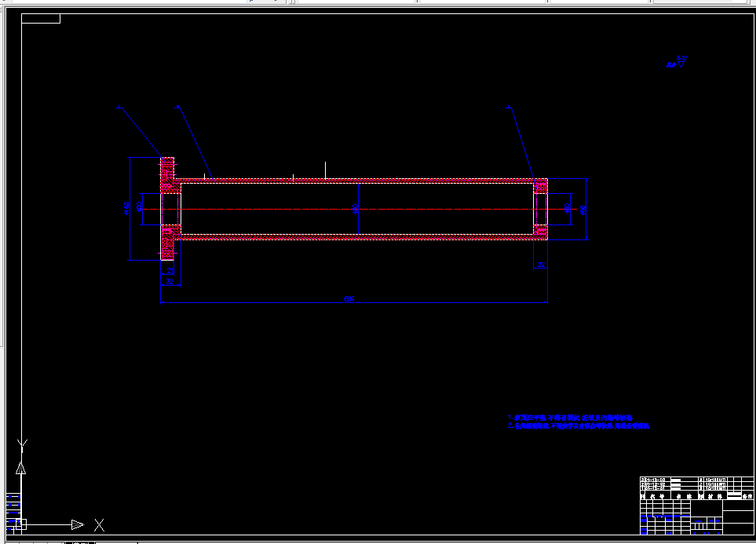Click the φ80 inner bore dimension text

pos(356,209)
